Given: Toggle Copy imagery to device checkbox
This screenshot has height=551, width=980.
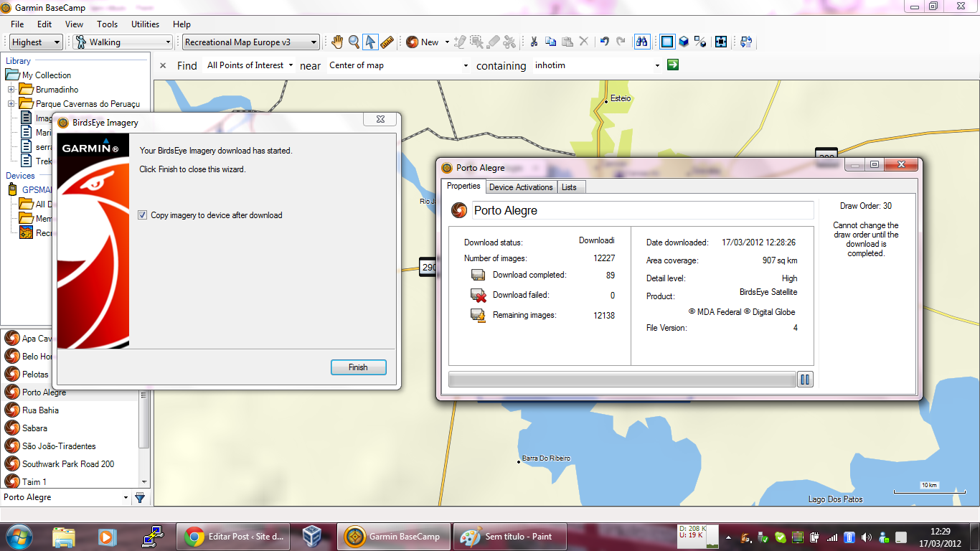Looking at the screenshot, I should (143, 215).
